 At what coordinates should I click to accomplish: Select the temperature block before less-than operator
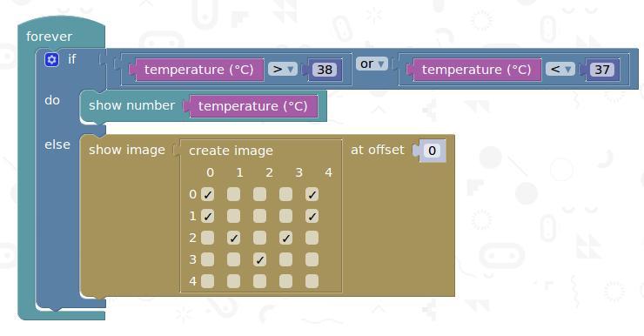click(476, 70)
